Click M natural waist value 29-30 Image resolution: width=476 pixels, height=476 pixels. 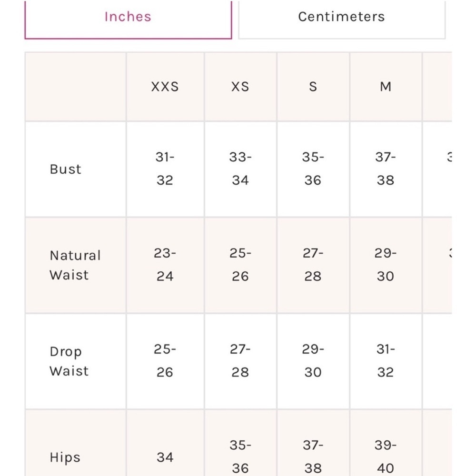[386, 265]
